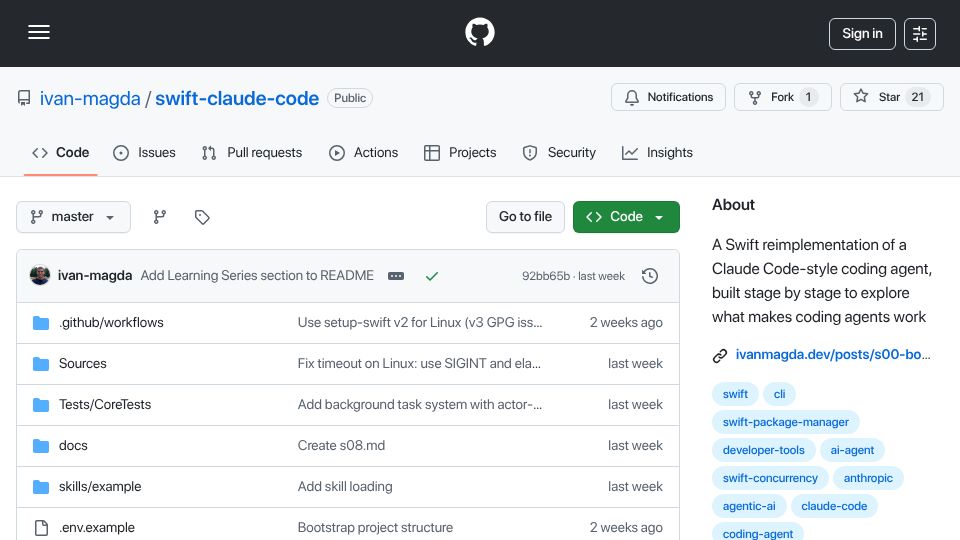Open ivanmagda.dev website link
Screen dimensions: 960x540
(x=833, y=354)
